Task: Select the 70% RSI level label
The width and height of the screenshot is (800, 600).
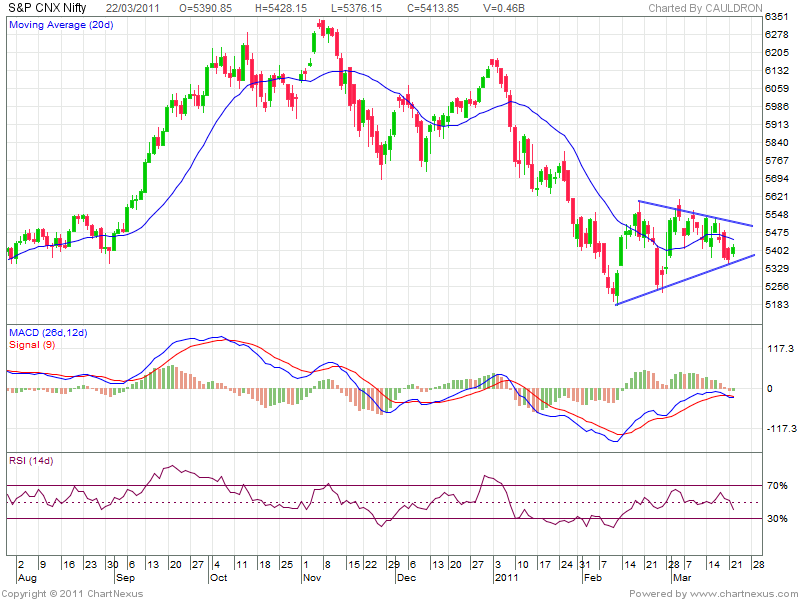Action: (778, 486)
